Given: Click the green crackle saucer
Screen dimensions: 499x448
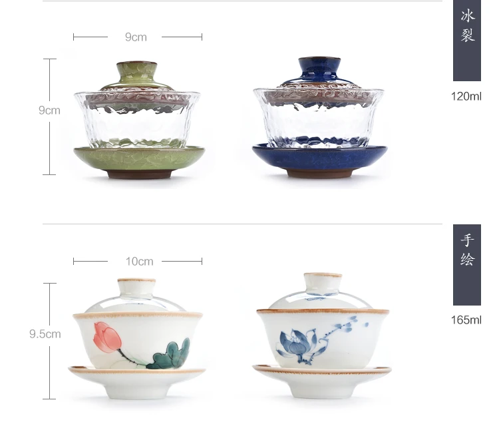Looking at the screenshot, I should click(139, 162).
